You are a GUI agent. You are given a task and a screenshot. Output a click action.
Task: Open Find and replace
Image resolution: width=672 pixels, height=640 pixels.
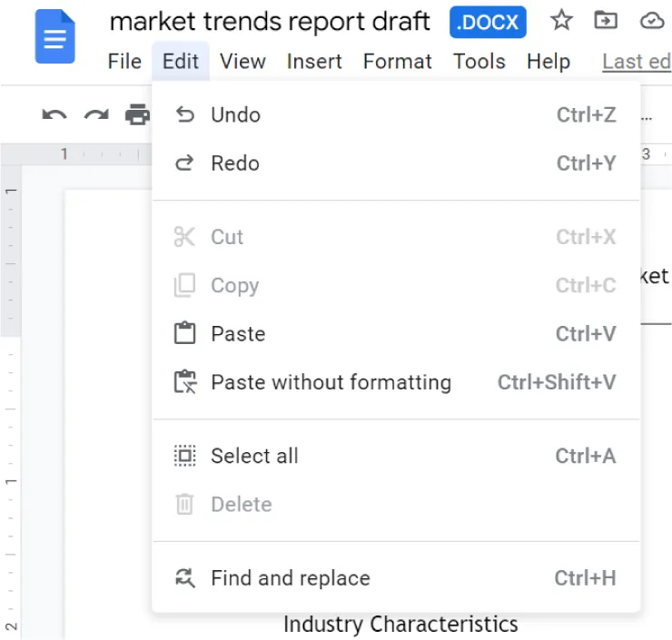pyautogui.click(x=290, y=578)
